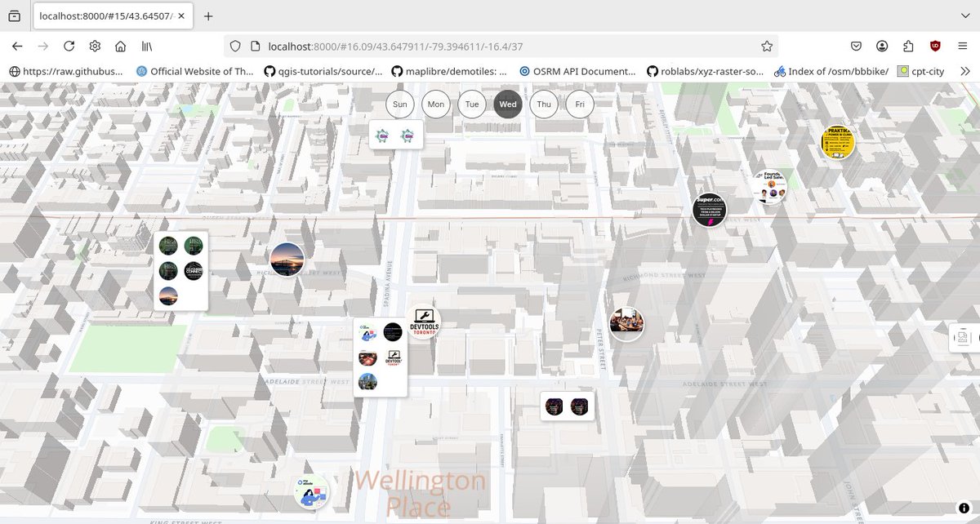Screen dimensions: 980x524
Task: Open the tab overview icon left of the tab
Action: click(x=14, y=16)
